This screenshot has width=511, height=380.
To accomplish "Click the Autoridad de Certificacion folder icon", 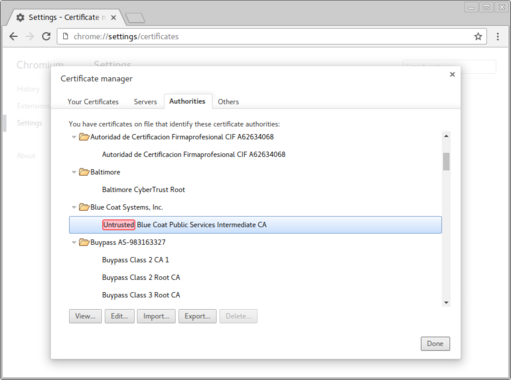I will (84, 137).
